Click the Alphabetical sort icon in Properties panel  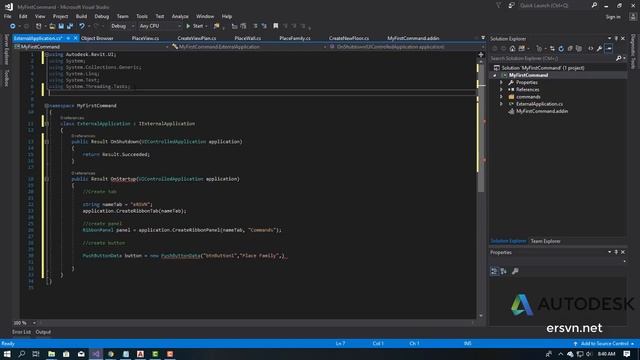click(504, 271)
